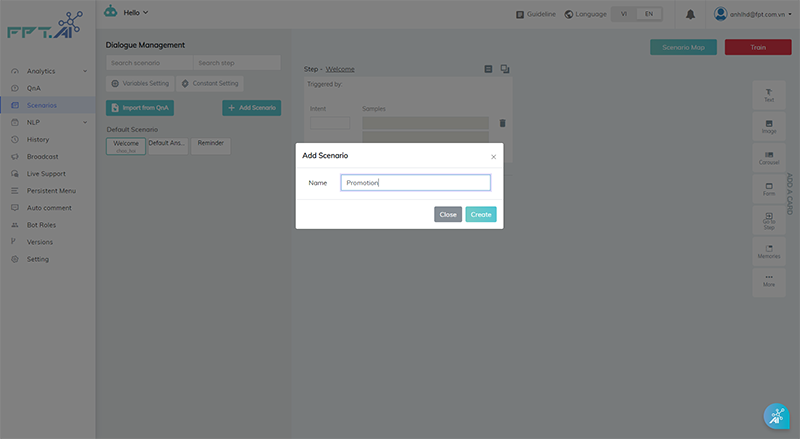Click the scenario Name input field
Image resolution: width=800 pixels, height=439 pixels.
pos(415,183)
